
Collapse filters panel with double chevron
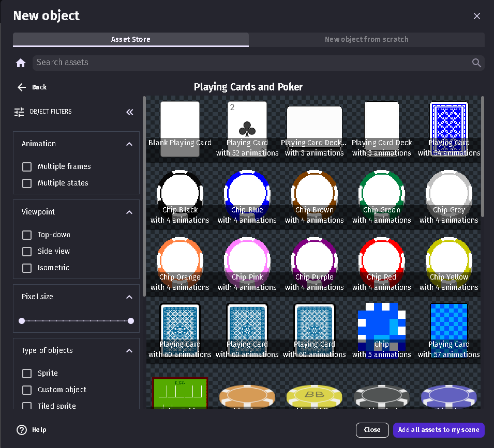[x=130, y=112]
